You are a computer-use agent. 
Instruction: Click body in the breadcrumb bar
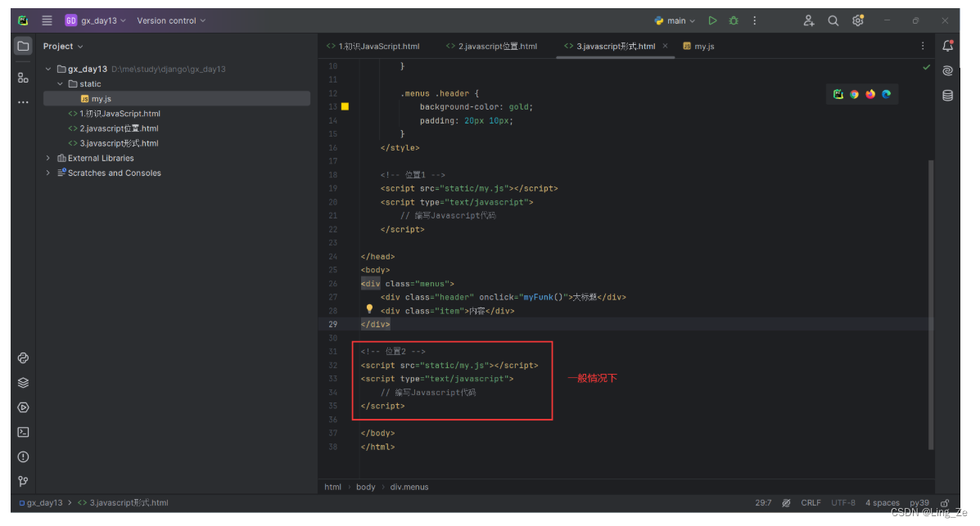click(x=366, y=488)
